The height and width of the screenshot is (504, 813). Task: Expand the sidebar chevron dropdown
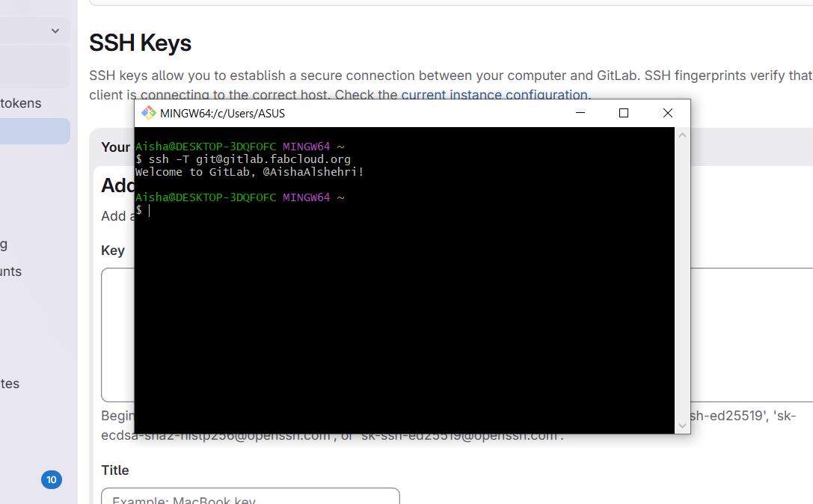(x=55, y=31)
